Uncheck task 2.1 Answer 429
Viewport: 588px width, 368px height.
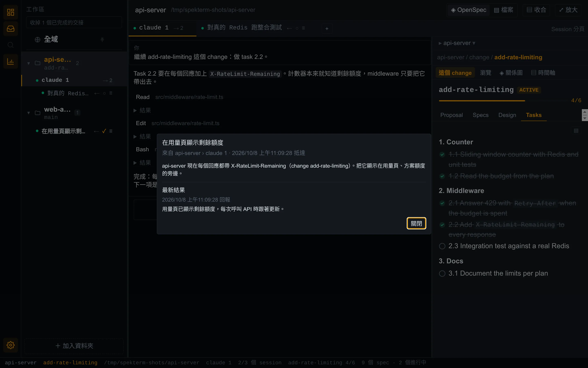[442, 203]
